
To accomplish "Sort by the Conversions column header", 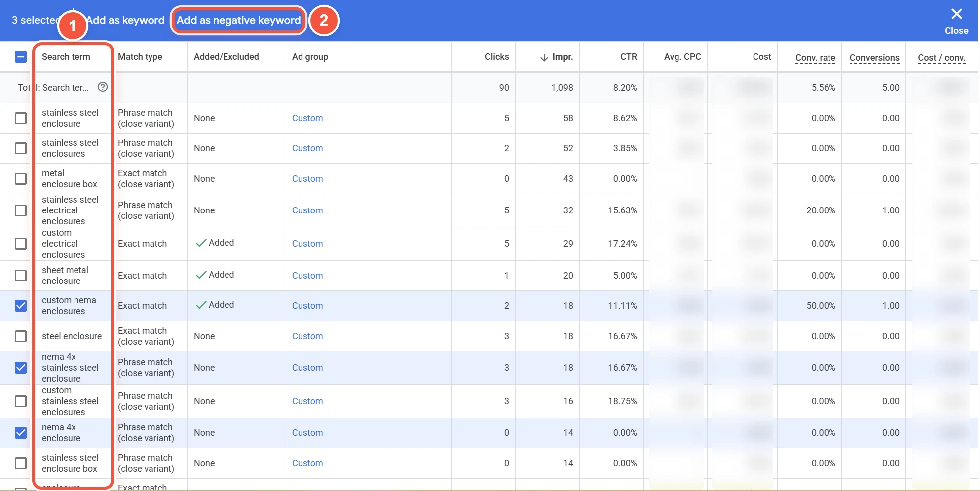I will coord(874,58).
